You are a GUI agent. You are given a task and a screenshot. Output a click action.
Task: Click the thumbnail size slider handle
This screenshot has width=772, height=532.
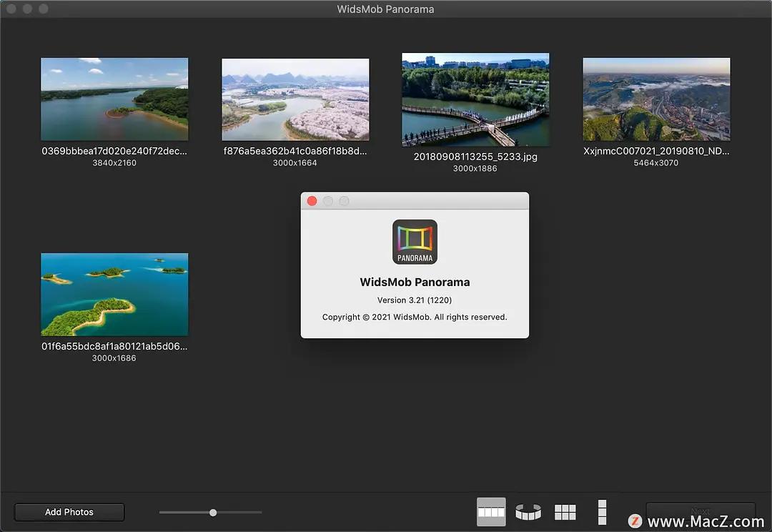click(x=213, y=512)
